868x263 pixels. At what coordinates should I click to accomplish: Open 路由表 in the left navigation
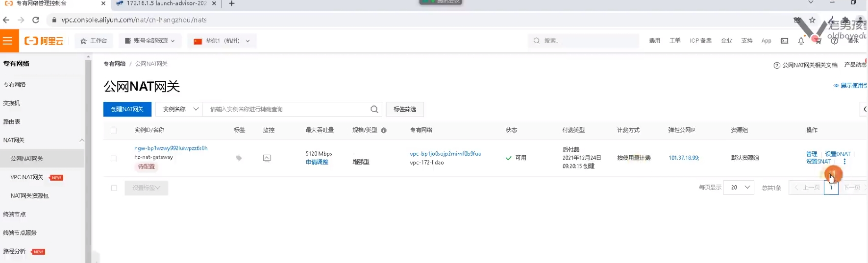pyautogui.click(x=12, y=121)
